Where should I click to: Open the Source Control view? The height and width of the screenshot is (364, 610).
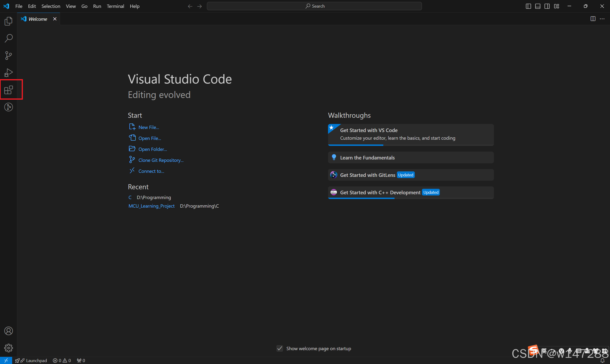9,56
